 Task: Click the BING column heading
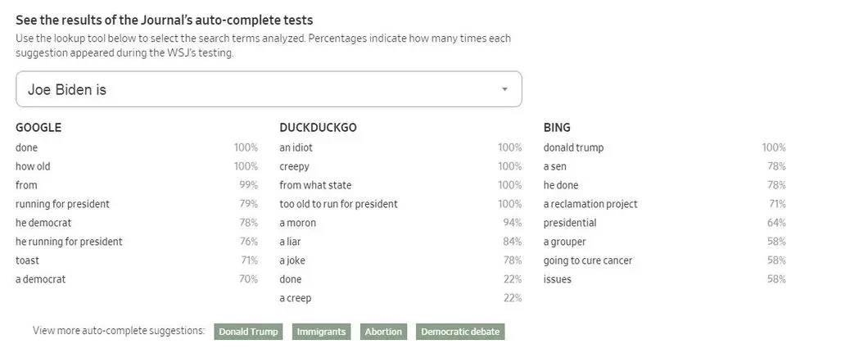point(557,128)
